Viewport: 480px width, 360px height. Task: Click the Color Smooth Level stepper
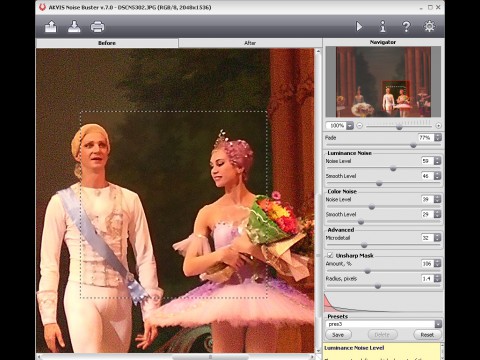(x=438, y=214)
